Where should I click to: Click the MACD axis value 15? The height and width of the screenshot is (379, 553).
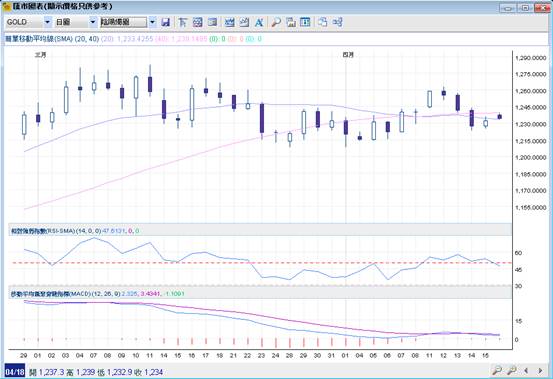(518, 322)
